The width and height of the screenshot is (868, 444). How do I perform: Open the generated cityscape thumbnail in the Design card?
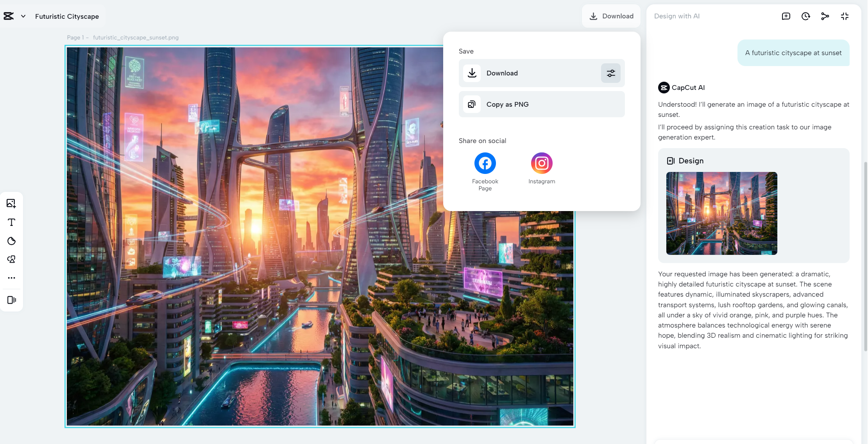coord(721,213)
